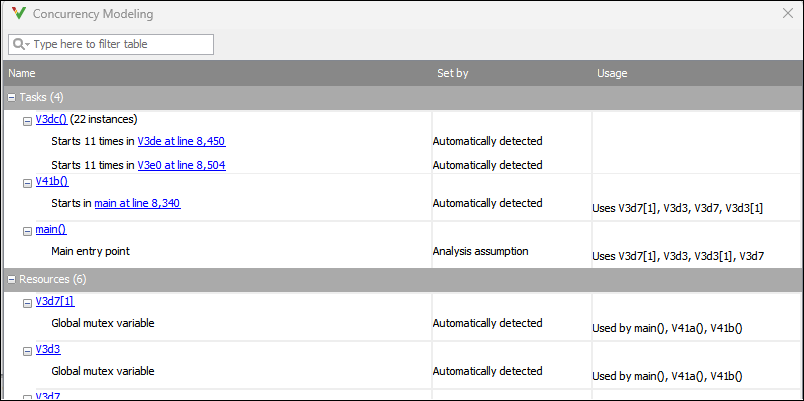Sort by the Name column header
Image resolution: width=804 pixels, height=401 pixels.
pyautogui.click(x=22, y=73)
